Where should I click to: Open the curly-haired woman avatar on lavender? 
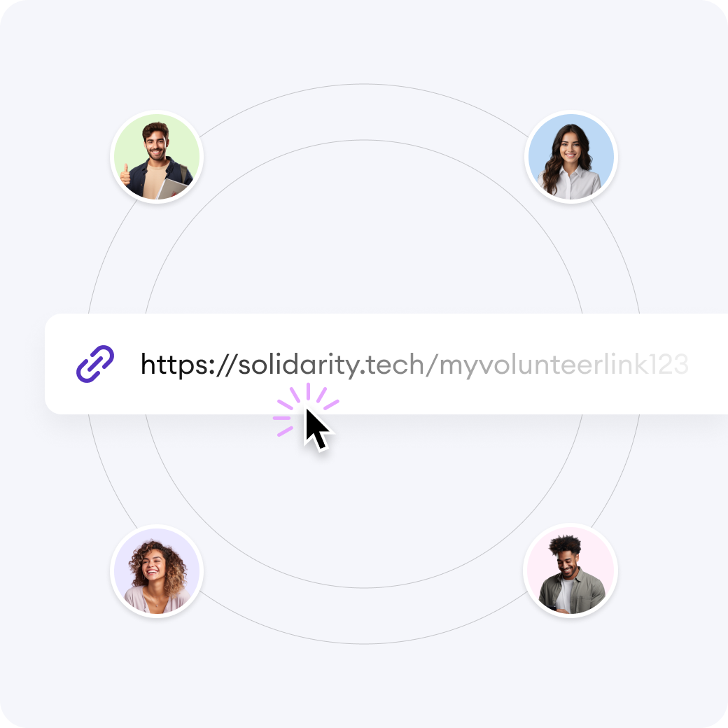click(x=157, y=570)
